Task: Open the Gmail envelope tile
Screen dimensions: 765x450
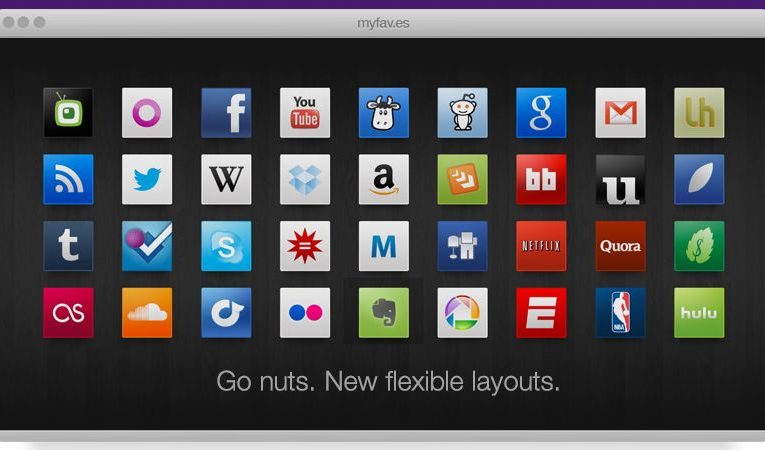Action: coord(621,113)
